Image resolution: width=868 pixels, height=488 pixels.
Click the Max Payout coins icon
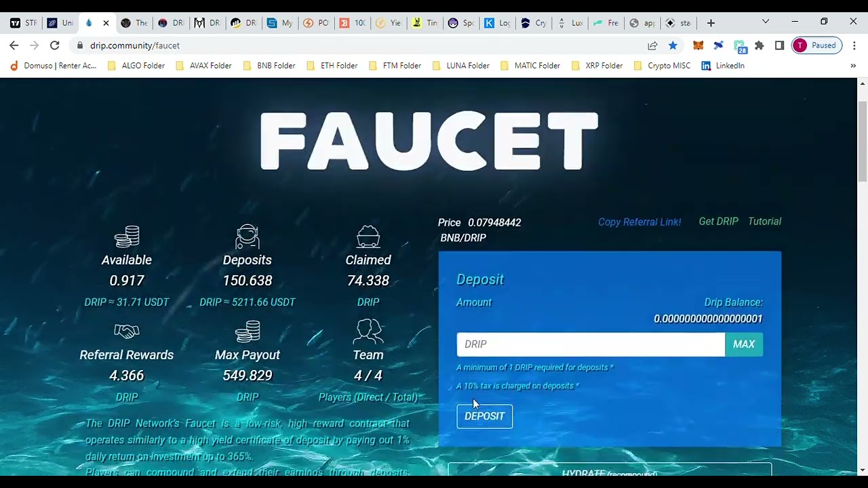coord(248,331)
